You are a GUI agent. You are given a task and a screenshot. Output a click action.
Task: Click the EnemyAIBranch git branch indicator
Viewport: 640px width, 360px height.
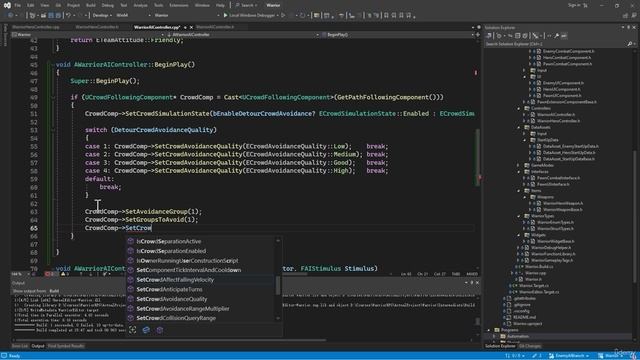(x=568, y=356)
